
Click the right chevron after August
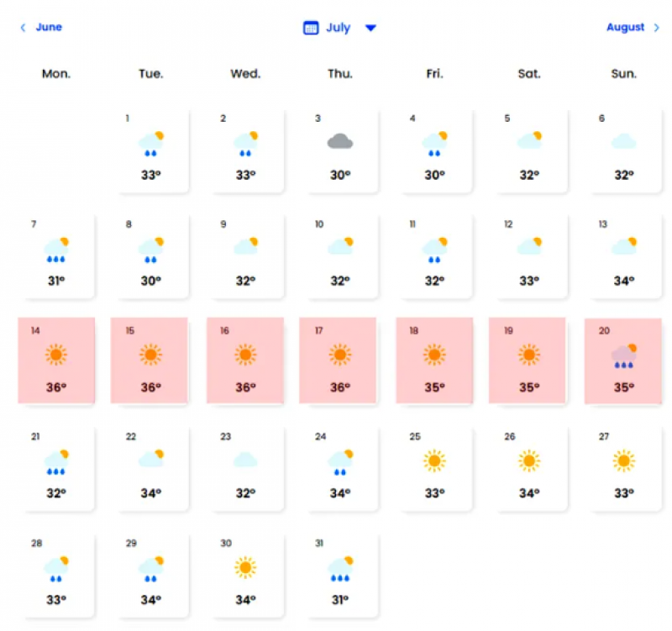657,28
